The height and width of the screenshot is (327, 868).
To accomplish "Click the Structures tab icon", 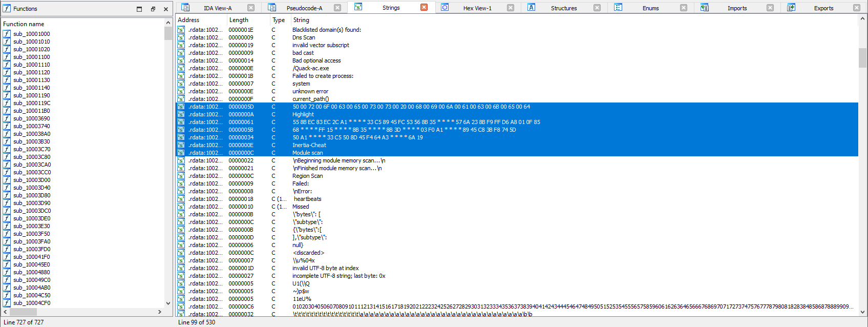I will (x=532, y=8).
